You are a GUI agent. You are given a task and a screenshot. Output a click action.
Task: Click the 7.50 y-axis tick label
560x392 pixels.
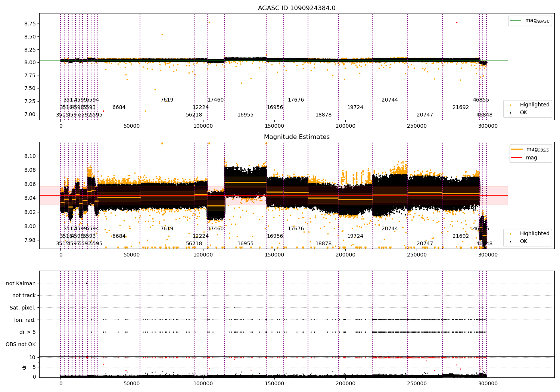coord(30,88)
